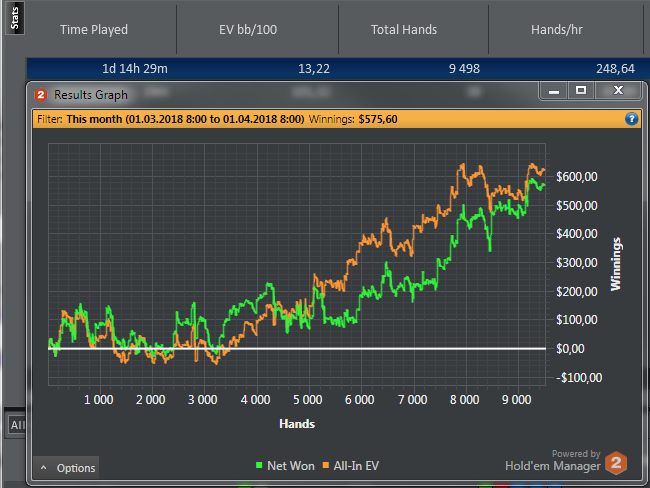The height and width of the screenshot is (488, 650).
Task: Select the 13,22 EV bb/100 value
Action: point(314,69)
